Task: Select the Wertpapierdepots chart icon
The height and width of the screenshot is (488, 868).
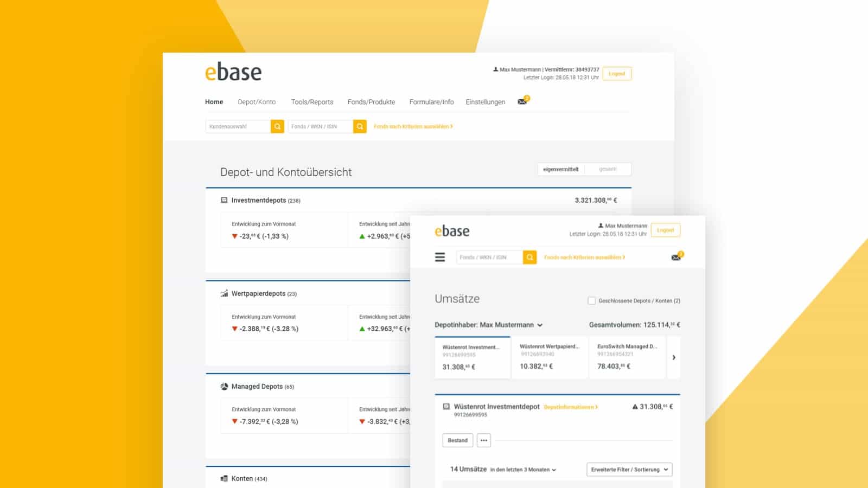Action: click(x=224, y=293)
